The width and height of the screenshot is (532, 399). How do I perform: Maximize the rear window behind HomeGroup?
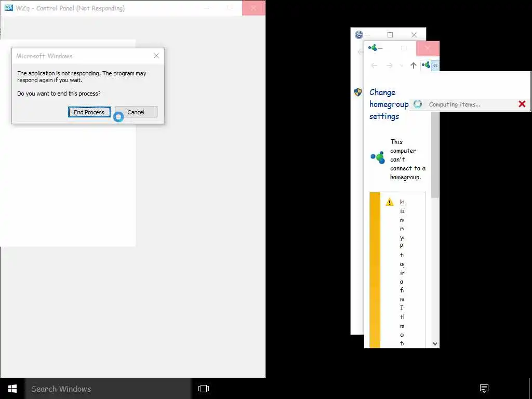[x=390, y=35]
